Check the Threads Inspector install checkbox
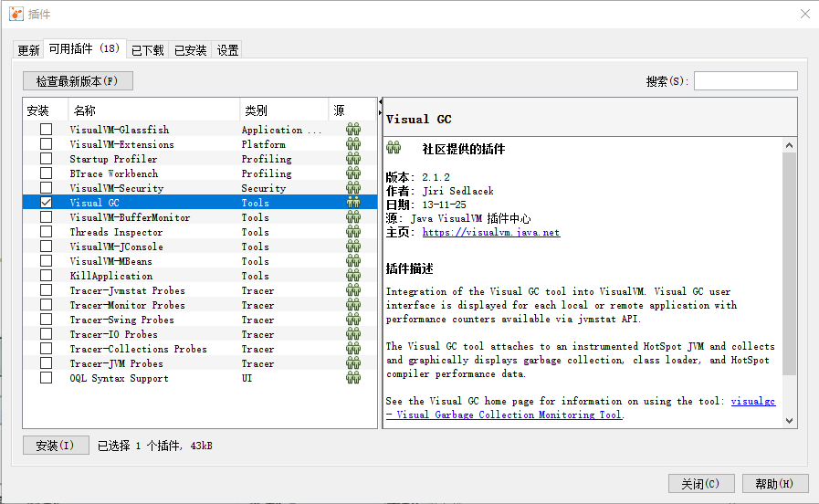This screenshot has width=819, height=504. coord(46,231)
